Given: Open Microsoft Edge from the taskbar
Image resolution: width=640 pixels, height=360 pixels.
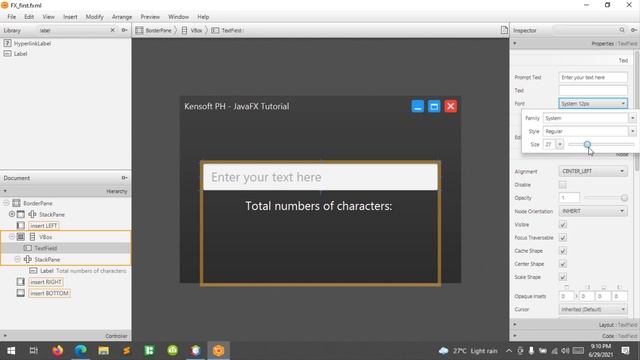Looking at the screenshot, I should click(x=80, y=350).
